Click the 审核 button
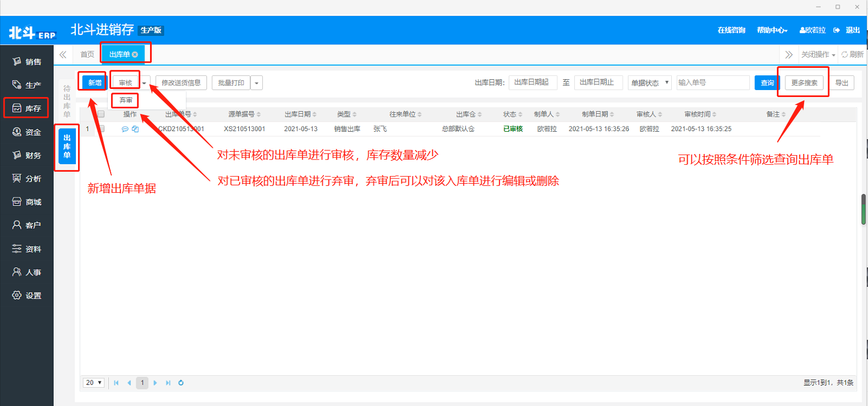 coord(125,83)
